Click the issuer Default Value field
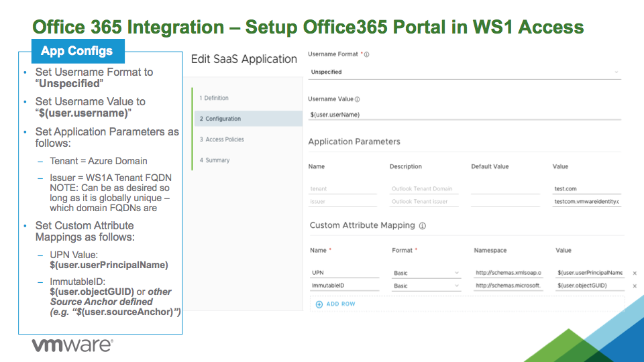This screenshot has width=644, height=362. coord(505,202)
